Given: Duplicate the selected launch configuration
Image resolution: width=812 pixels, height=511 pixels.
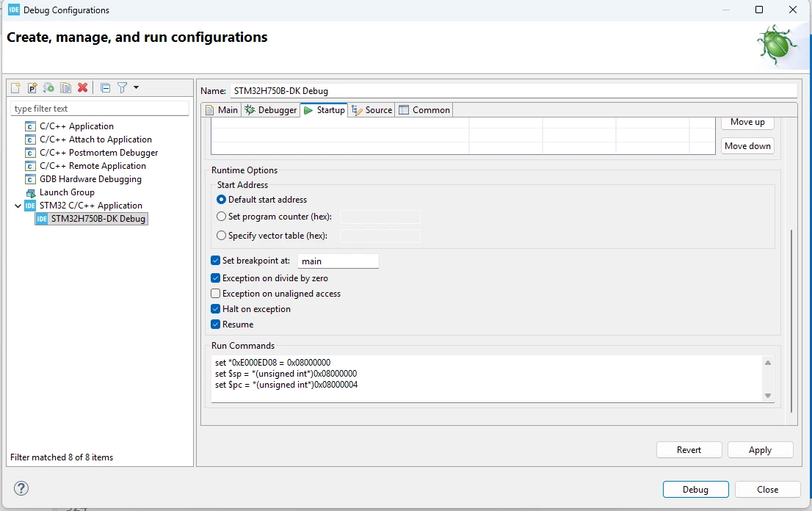Looking at the screenshot, I should click(x=65, y=88).
